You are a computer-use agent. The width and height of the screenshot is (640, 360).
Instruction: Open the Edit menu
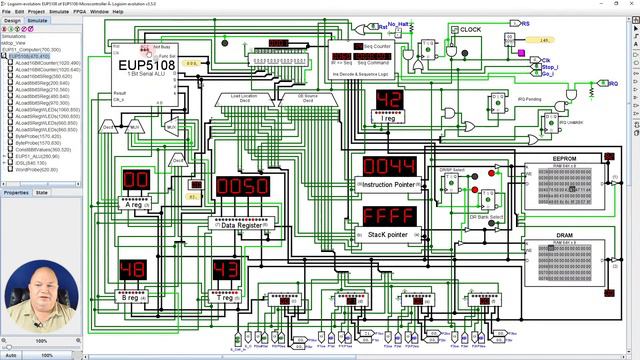[19, 11]
